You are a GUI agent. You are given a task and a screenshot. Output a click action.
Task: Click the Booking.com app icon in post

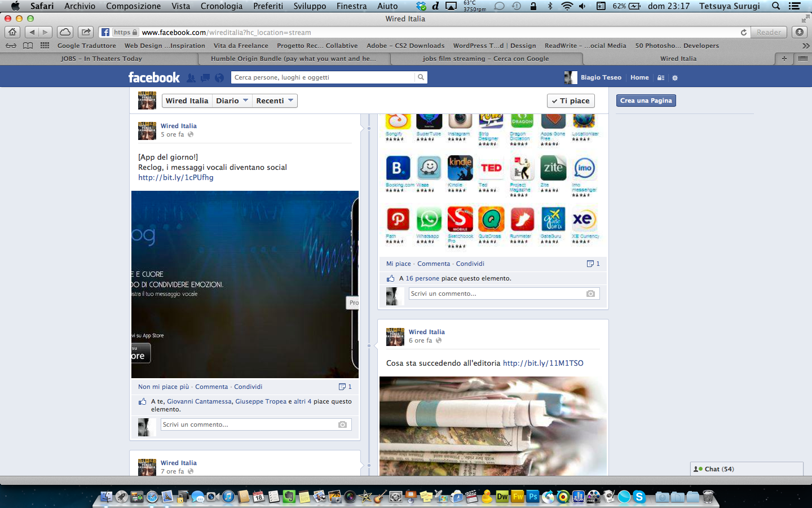398,168
